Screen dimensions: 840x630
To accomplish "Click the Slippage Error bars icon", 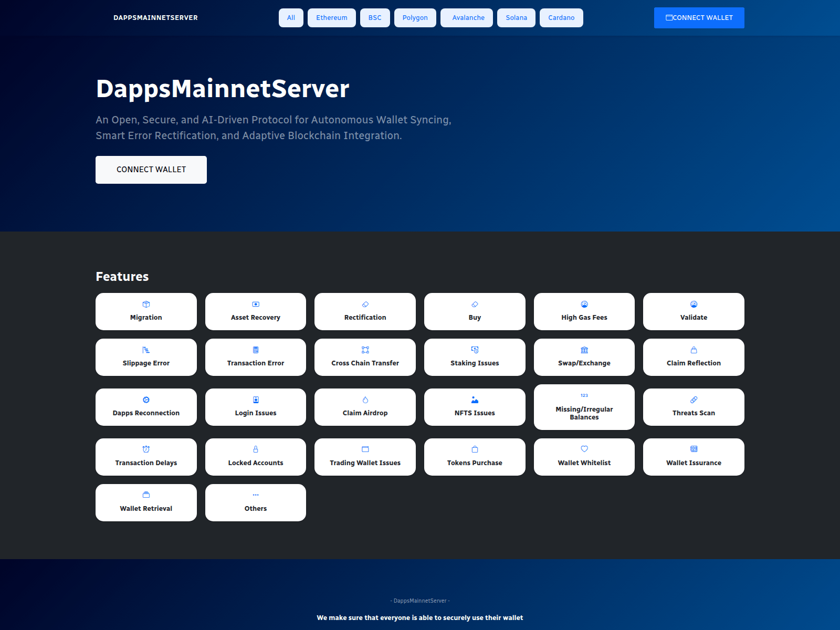I will [146, 350].
